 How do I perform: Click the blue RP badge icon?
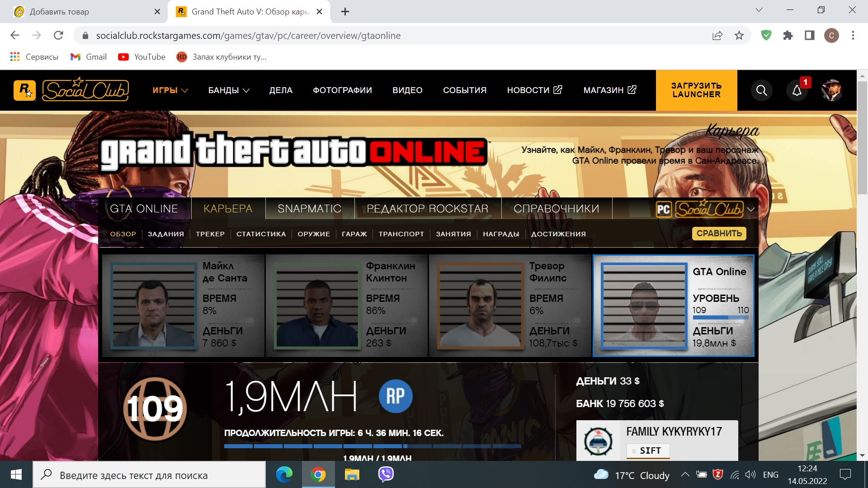pyautogui.click(x=396, y=396)
